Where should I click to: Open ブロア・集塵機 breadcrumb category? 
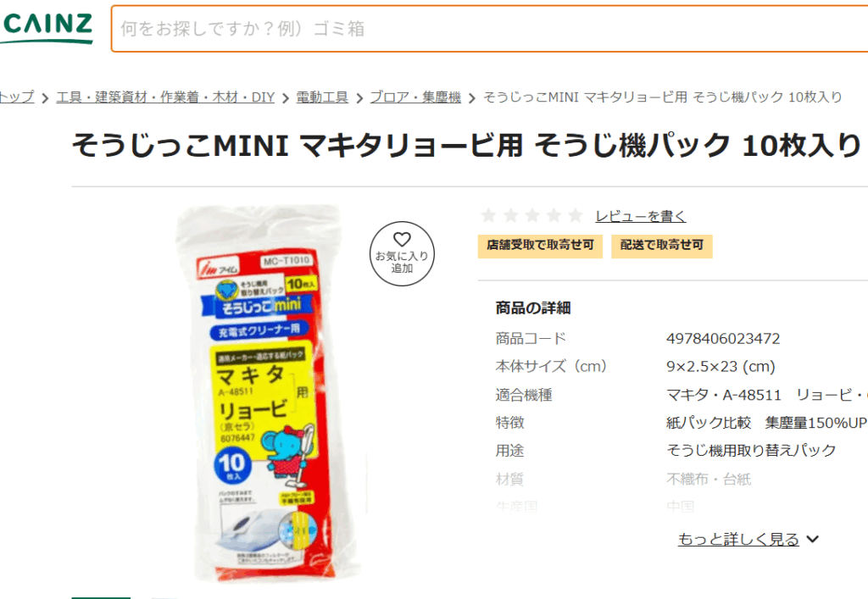(415, 97)
